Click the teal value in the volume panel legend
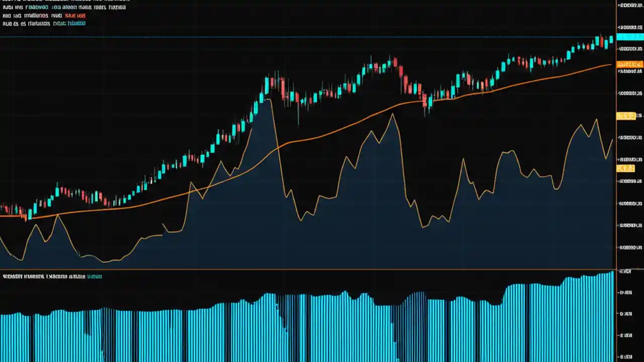This screenshot has height=362, width=644. click(x=95, y=276)
